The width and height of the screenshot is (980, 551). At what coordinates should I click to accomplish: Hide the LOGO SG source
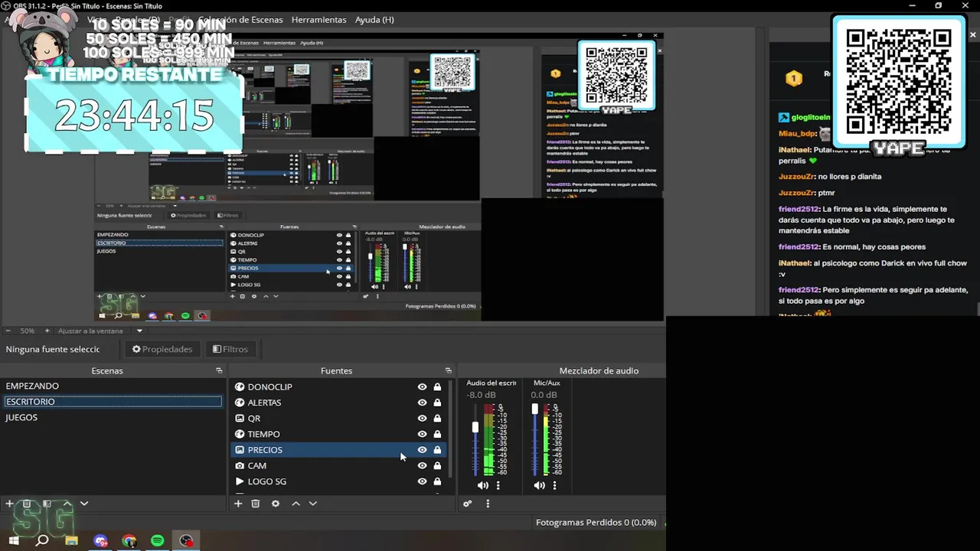[422, 481]
